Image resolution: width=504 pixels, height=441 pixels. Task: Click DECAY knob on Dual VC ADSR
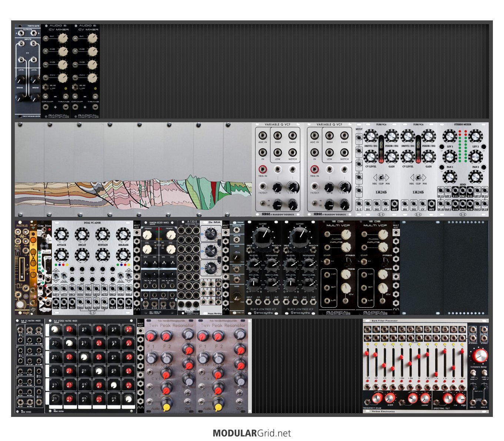coord(82,234)
